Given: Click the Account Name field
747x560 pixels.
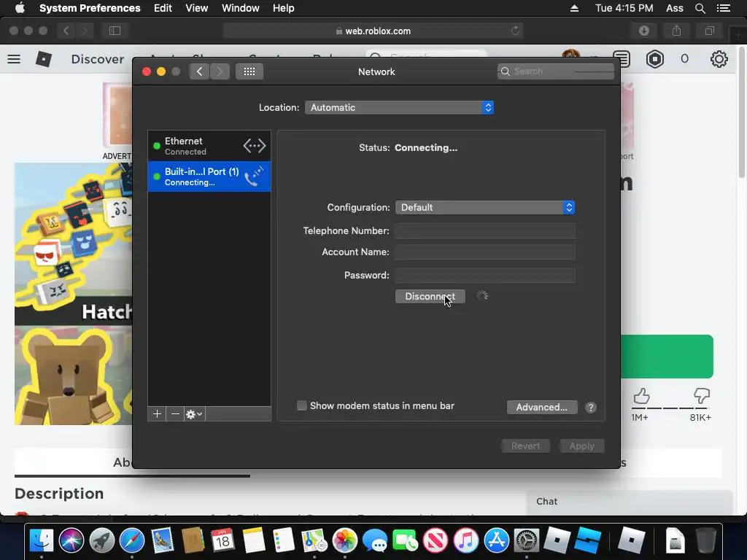Looking at the screenshot, I should coord(485,252).
